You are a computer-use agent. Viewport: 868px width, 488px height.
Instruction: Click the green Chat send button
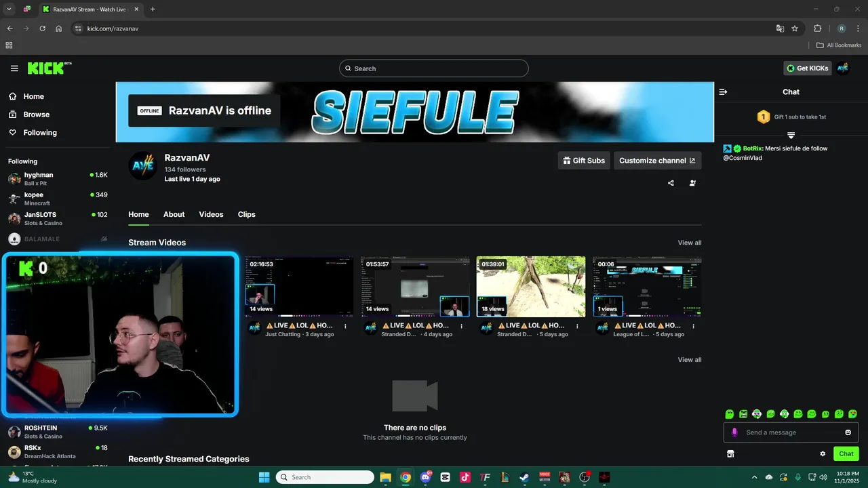(x=846, y=454)
